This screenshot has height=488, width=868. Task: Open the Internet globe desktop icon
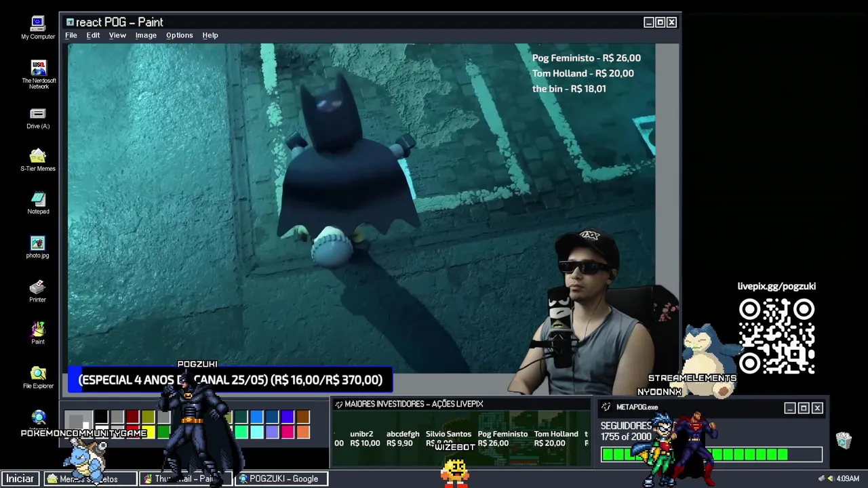39,417
